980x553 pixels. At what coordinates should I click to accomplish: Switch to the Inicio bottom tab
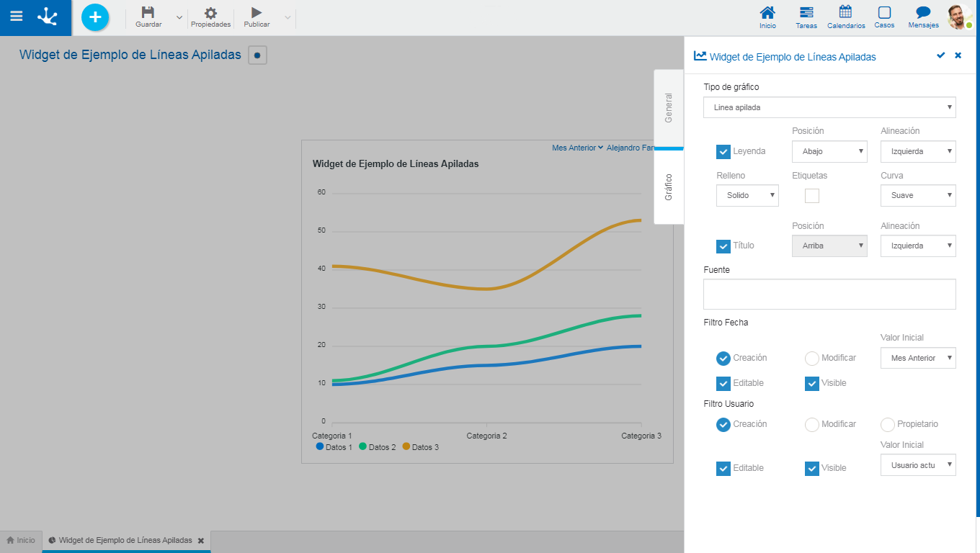pos(21,540)
